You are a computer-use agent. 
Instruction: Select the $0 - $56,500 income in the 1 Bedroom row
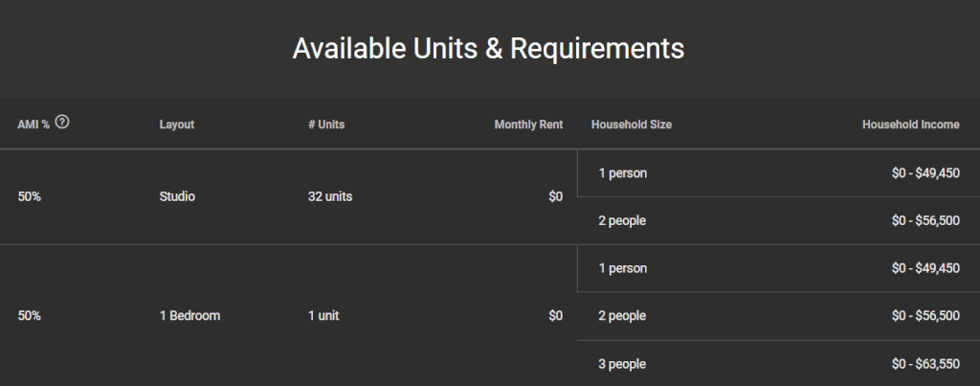(x=925, y=316)
